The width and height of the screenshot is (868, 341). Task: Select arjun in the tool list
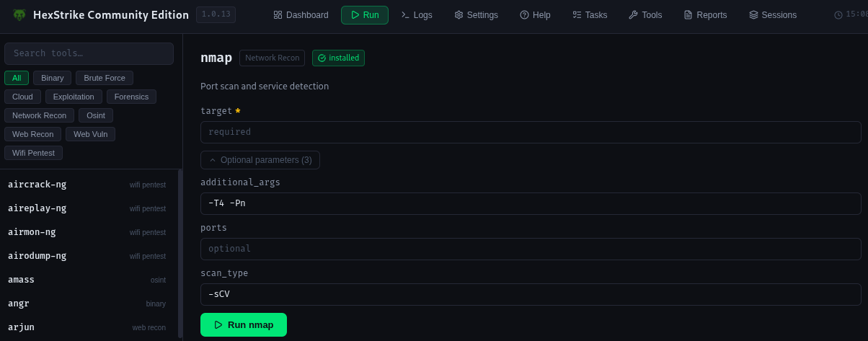[88, 327]
